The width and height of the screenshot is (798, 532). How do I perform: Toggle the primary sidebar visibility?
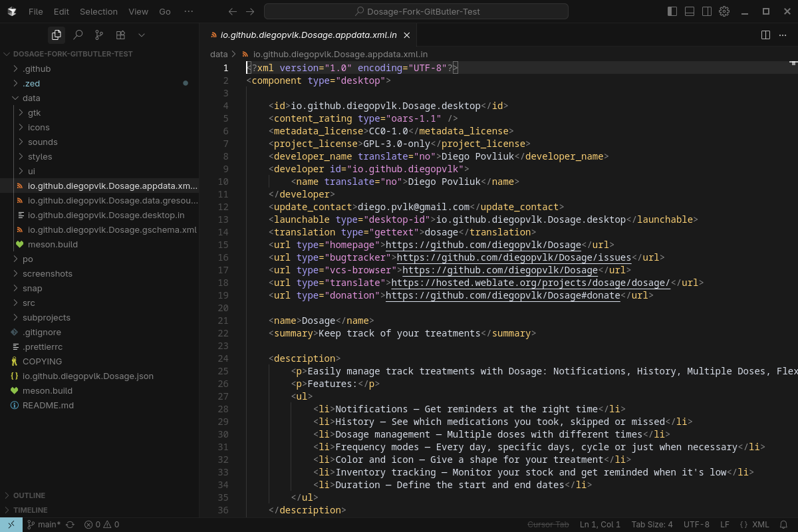pyautogui.click(x=672, y=11)
